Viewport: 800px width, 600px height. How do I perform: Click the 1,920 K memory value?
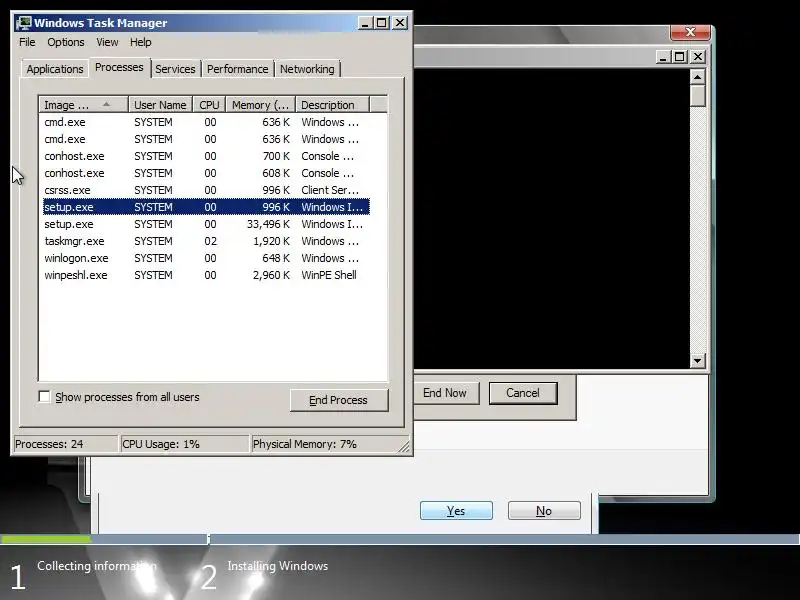point(271,241)
